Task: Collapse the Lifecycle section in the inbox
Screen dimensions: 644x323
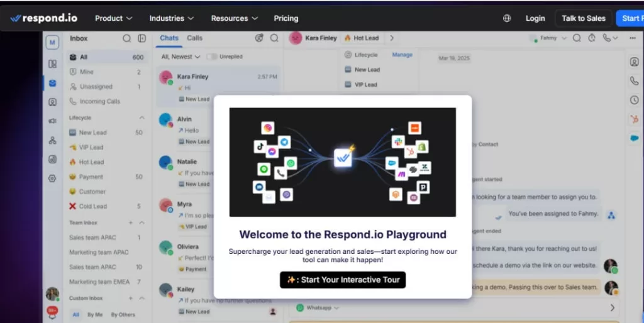Action: [x=142, y=118]
